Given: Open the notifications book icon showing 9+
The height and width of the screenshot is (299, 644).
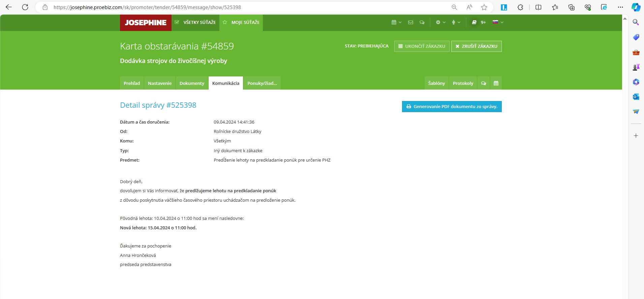Looking at the screenshot, I should click(479, 23).
